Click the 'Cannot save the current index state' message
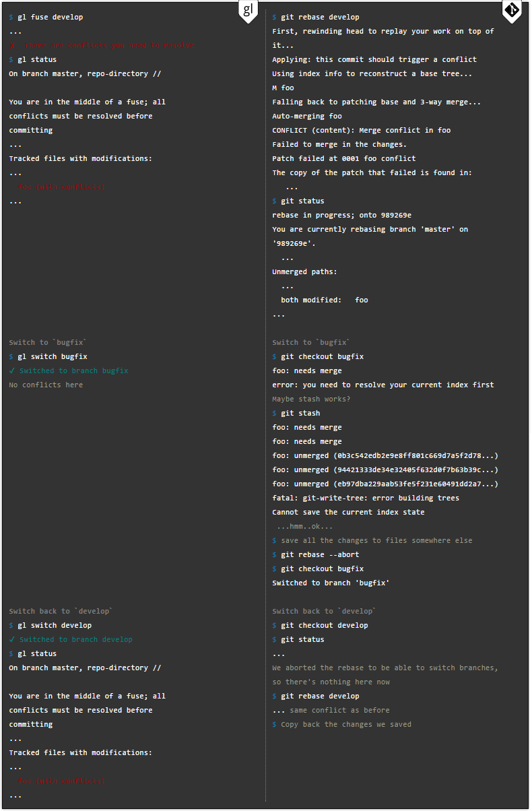This screenshot has height=811, width=532. point(348,513)
